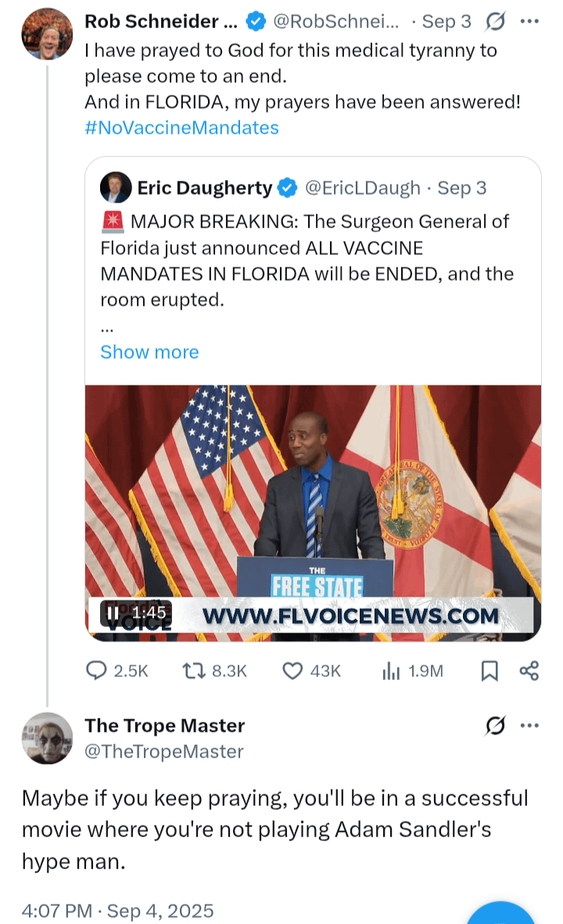Open the #NoVaccineMandates hashtag
This screenshot has width=563, height=924.
[181, 127]
